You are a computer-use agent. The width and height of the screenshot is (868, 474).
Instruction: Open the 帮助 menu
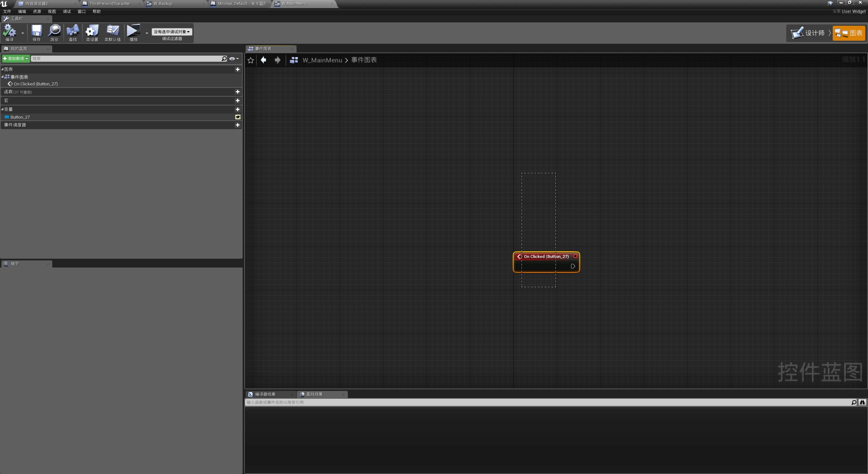(x=97, y=12)
